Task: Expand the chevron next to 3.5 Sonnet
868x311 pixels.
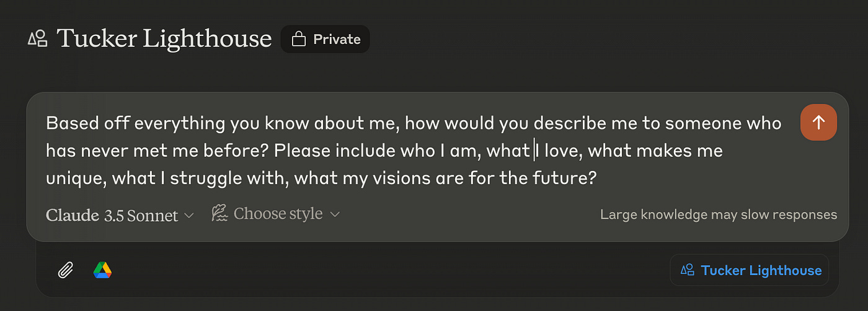Action: [x=189, y=215]
